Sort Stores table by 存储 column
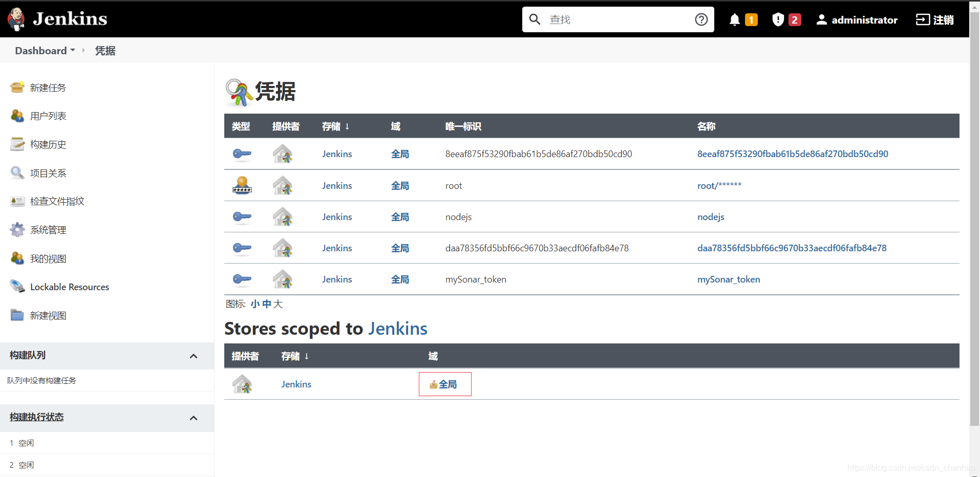Image resolution: width=980 pixels, height=477 pixels. (295, 356)
